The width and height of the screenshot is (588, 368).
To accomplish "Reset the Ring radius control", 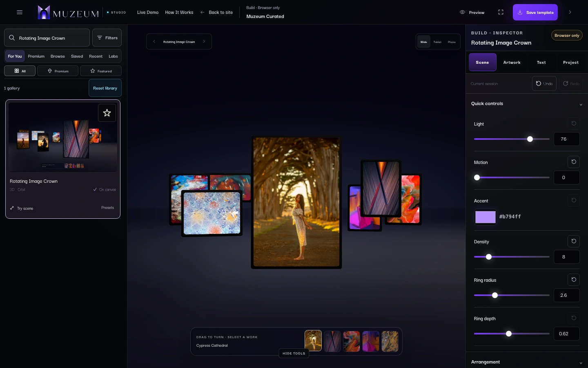I will click(574, 280).
